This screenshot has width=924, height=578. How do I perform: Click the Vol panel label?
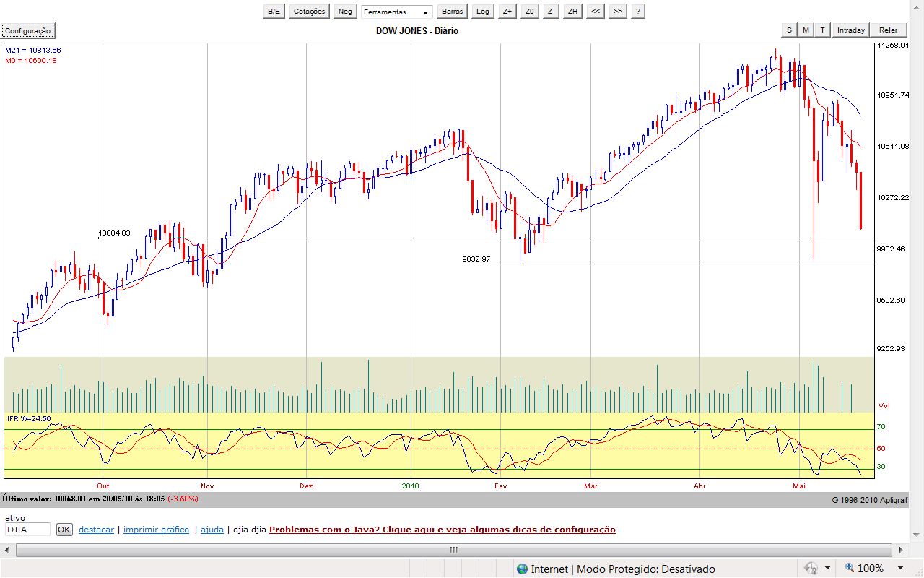(884, 406)
